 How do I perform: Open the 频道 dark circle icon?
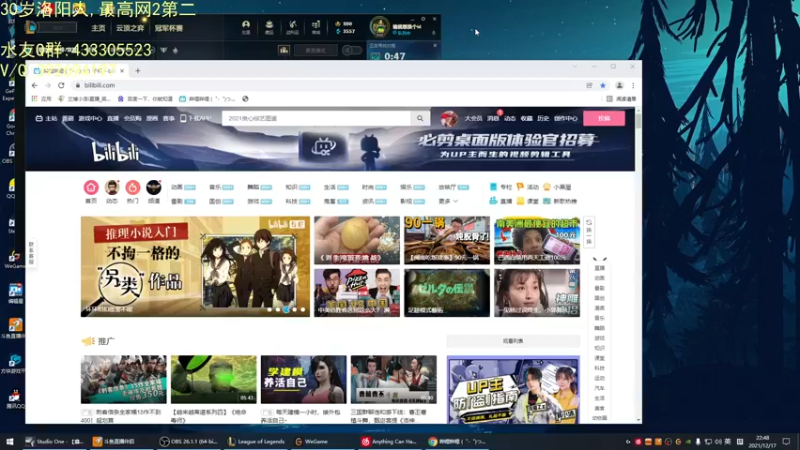154,187
